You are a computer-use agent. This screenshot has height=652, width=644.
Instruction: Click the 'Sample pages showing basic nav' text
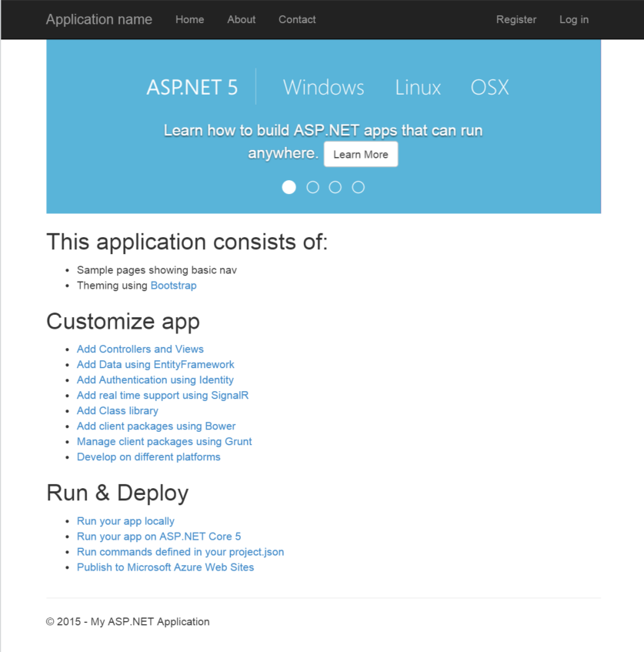point(157,270)
